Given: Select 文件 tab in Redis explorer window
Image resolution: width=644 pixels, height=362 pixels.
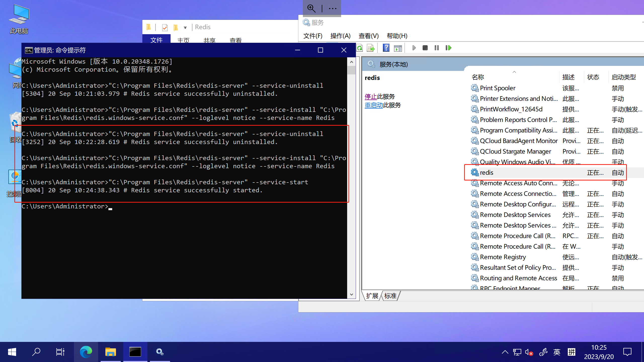Looking at the screenshot, I should (x=156, y=39).
